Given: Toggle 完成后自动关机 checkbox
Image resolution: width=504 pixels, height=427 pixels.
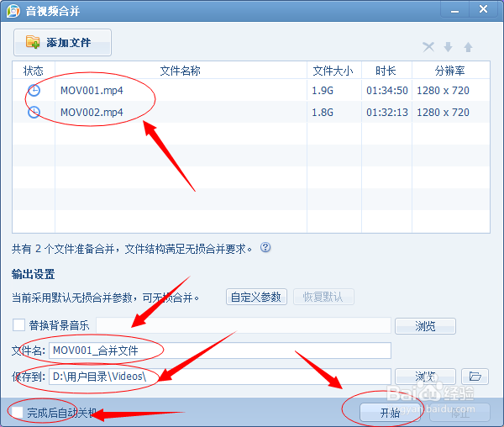Looking at the screenshot, I should tap(17, 412).
